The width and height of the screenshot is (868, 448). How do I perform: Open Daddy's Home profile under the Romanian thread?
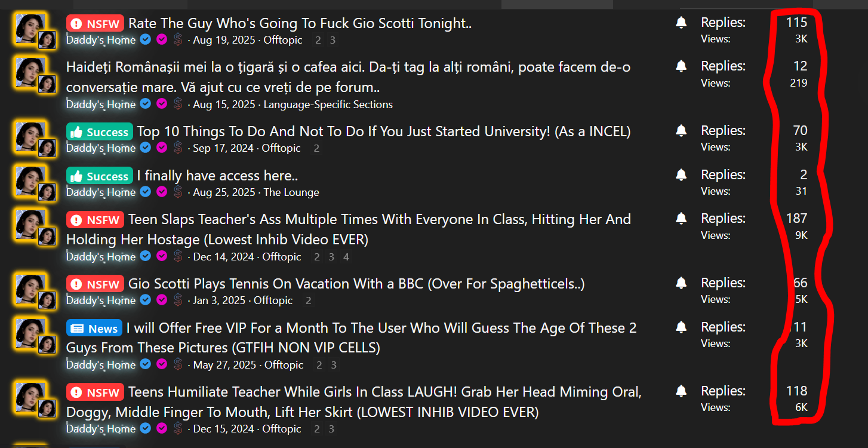click(x=101, y=105)
